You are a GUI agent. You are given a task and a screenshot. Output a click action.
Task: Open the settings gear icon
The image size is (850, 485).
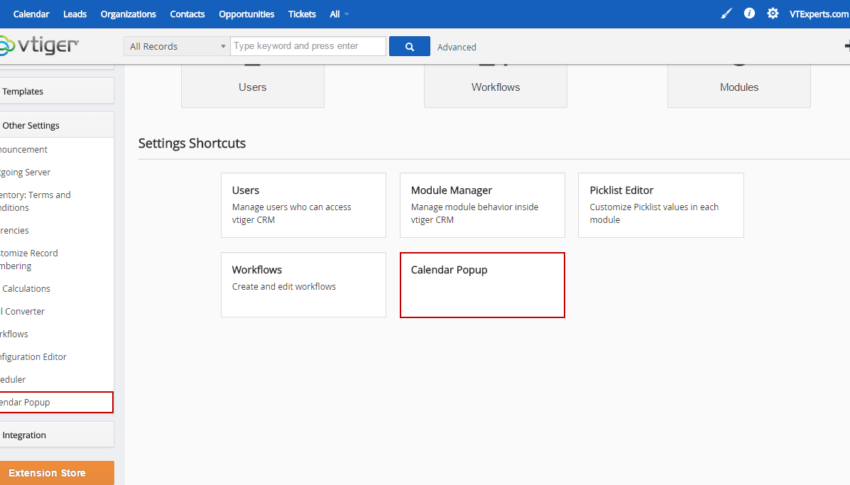tap(772, 14)
